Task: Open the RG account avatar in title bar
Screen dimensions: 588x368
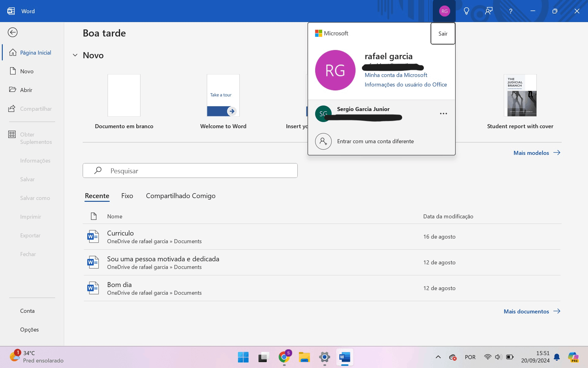Action: pos(444,11)
